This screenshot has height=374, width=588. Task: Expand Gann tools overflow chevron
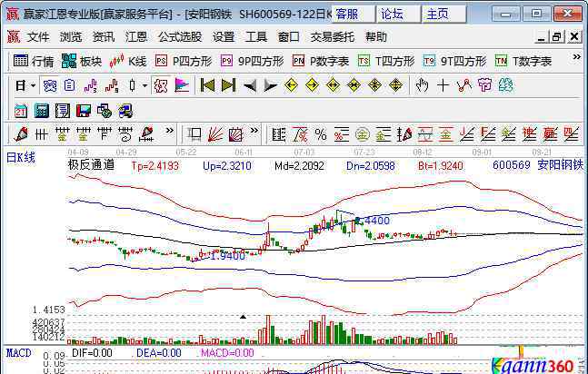pos(254,131)
